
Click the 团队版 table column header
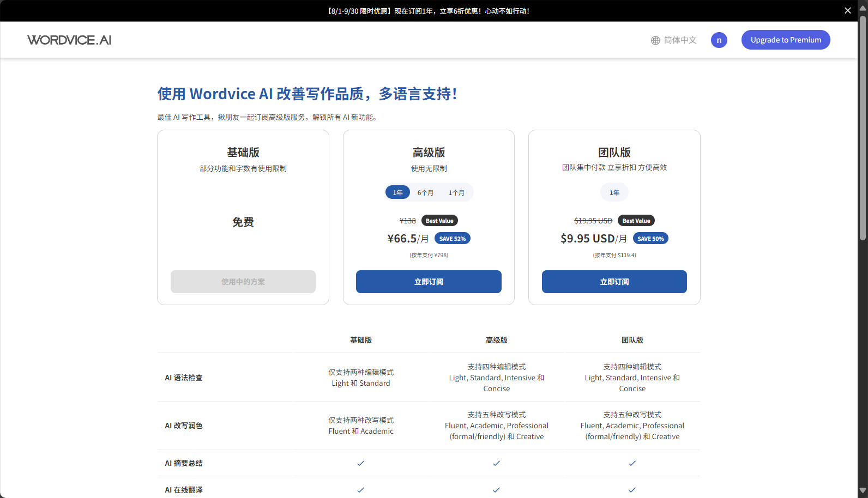pyautogui.click(x=632, y=340)
